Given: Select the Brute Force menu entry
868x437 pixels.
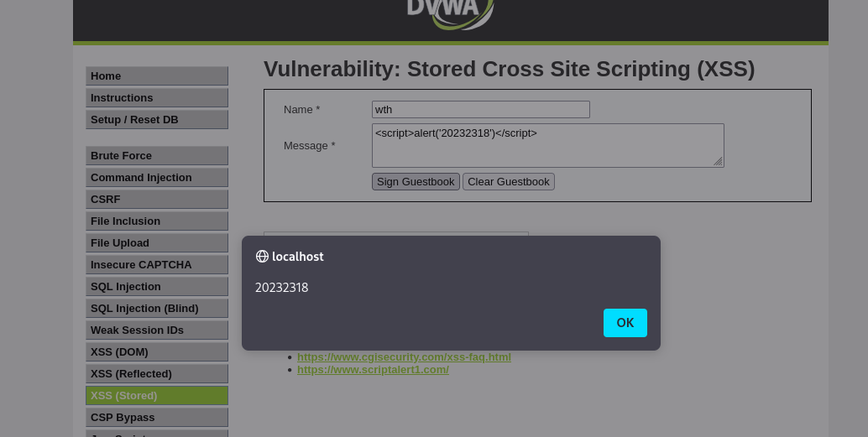Looking at the screenshot, I should (x=157, y=155).
